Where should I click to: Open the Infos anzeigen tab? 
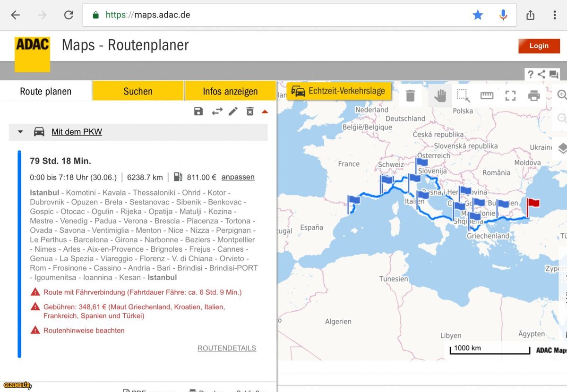pyautogui.click(x=230, y=91)
